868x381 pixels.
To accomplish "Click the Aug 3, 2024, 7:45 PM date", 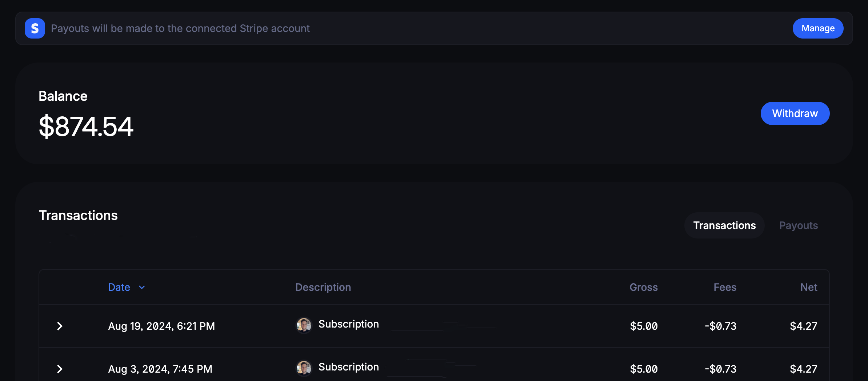I will (x=160, y=369).
